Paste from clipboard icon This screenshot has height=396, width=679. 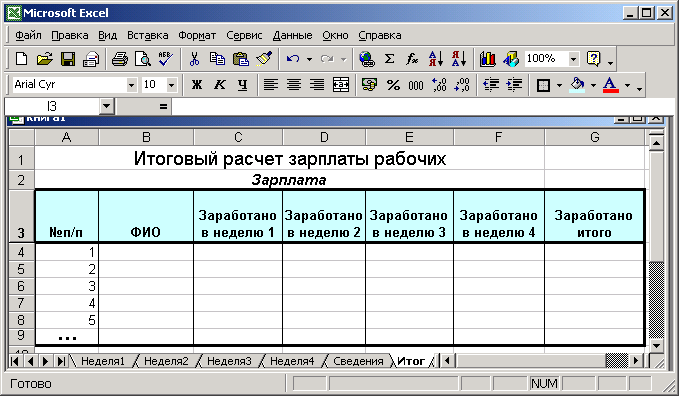click(x=241, y=59)
